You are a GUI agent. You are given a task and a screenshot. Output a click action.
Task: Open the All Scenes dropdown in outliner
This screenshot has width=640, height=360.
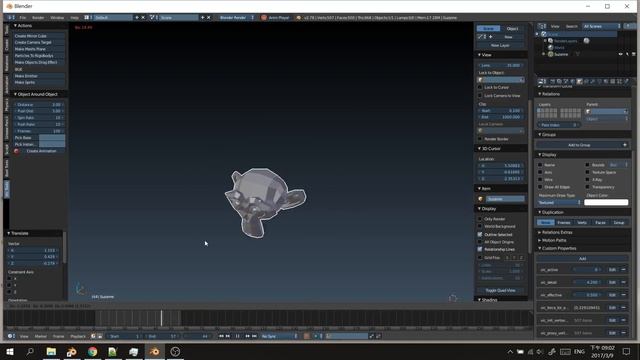pyautogui.click(x=602, y=26)
